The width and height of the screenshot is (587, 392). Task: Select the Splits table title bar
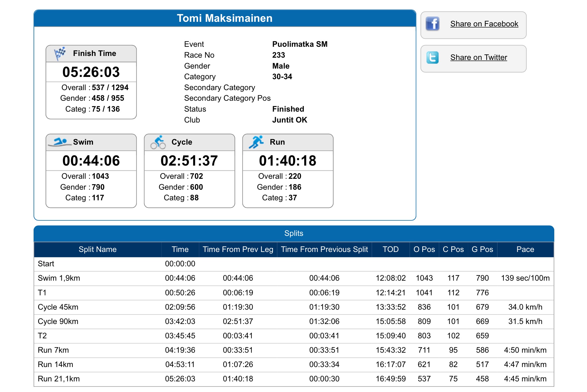(x=294, y=233)
